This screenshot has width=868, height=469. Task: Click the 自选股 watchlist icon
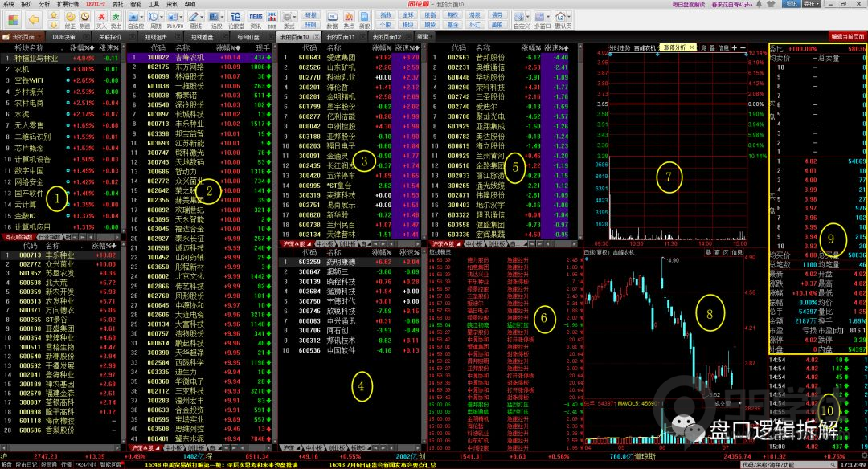[135, 18]
